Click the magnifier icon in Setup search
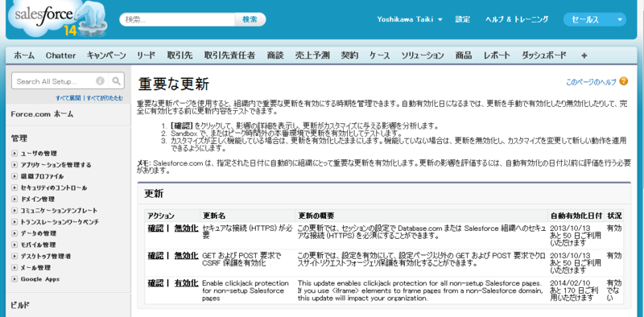Viewport: 644px width, 317px height. tap(116, 81)
